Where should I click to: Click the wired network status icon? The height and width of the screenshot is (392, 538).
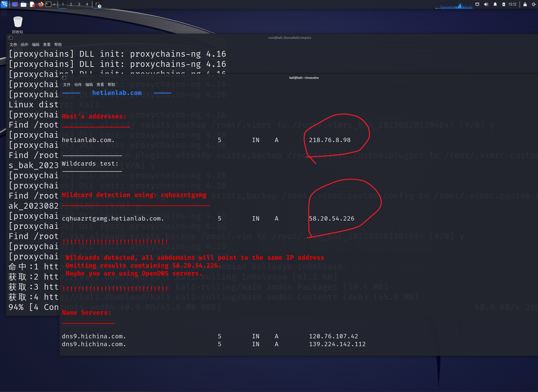477,4
